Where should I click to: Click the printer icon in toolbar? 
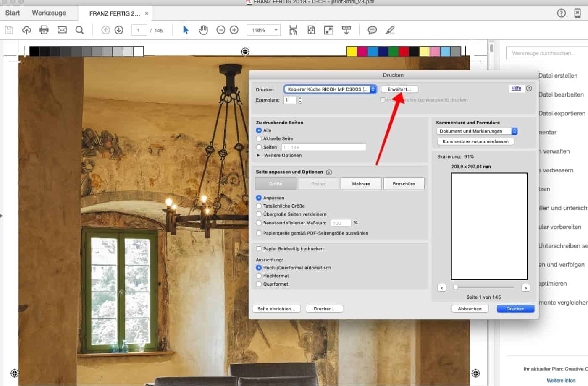click(x=44, y=30)
